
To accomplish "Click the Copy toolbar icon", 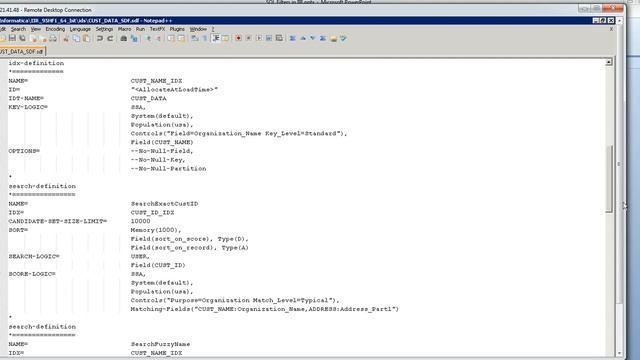I will click(76, 38).
